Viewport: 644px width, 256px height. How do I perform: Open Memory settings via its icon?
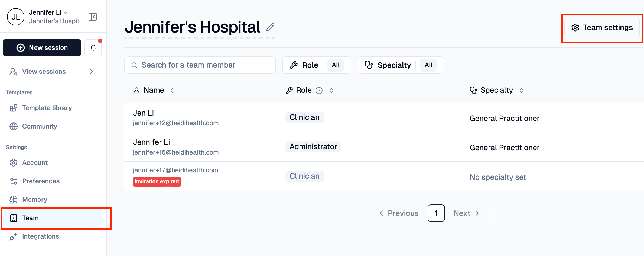14,199
